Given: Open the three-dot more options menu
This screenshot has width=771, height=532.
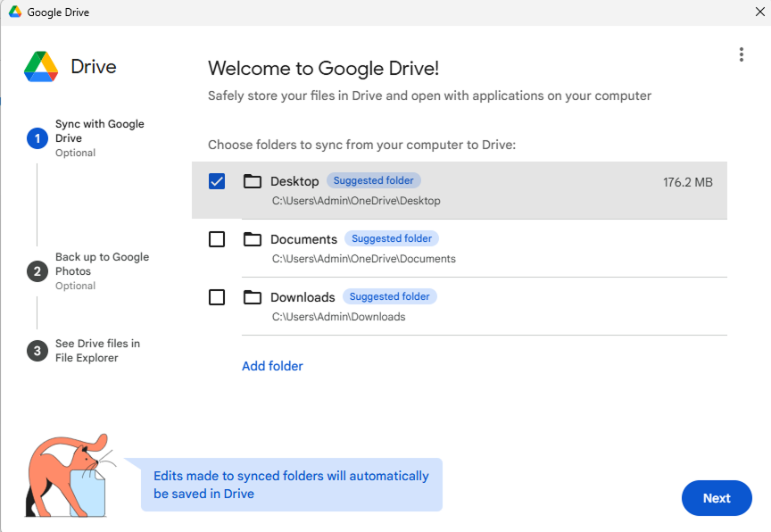Looking at the screenshot, I should [x=741, y=54].
